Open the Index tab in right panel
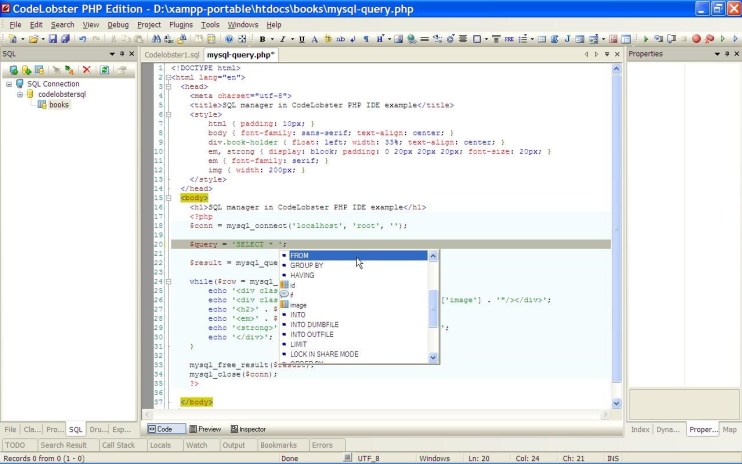This screenshot has height=464, width=742. click(640, 429)
